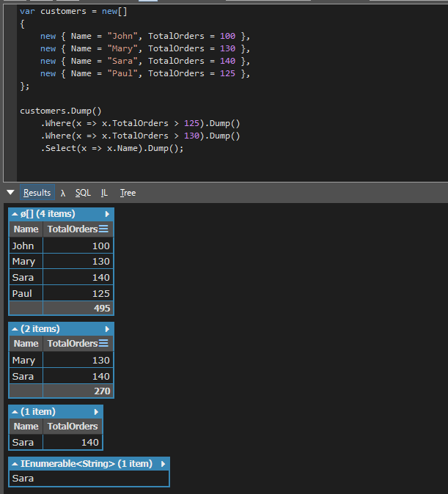Open the 4 items table's right-arrow menu
This screenshot has width=448, height=494.
click(107, 214)
